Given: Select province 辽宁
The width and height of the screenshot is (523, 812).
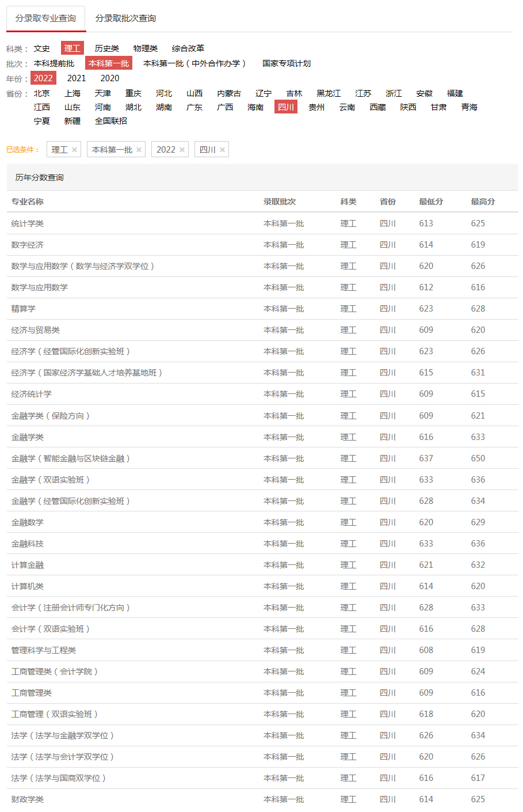Looking at the screenshot, I should click(x=264, y=93).
